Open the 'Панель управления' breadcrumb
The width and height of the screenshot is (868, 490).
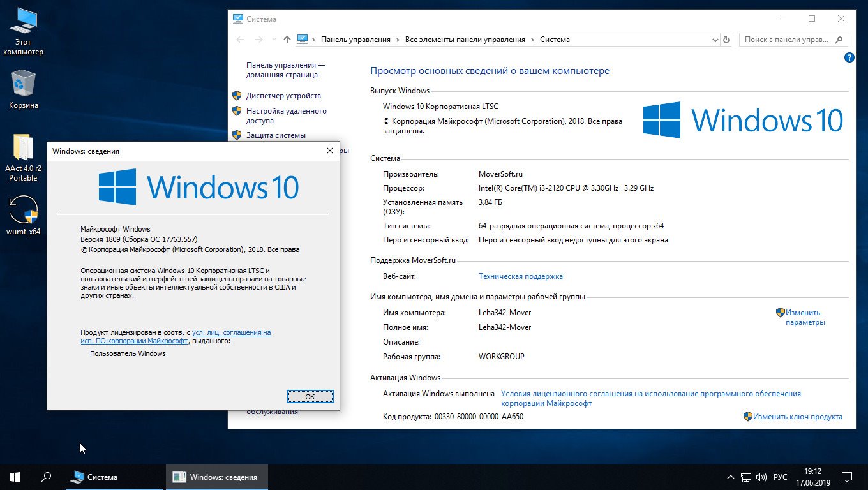pyautogui.click(x=355, y=40)
